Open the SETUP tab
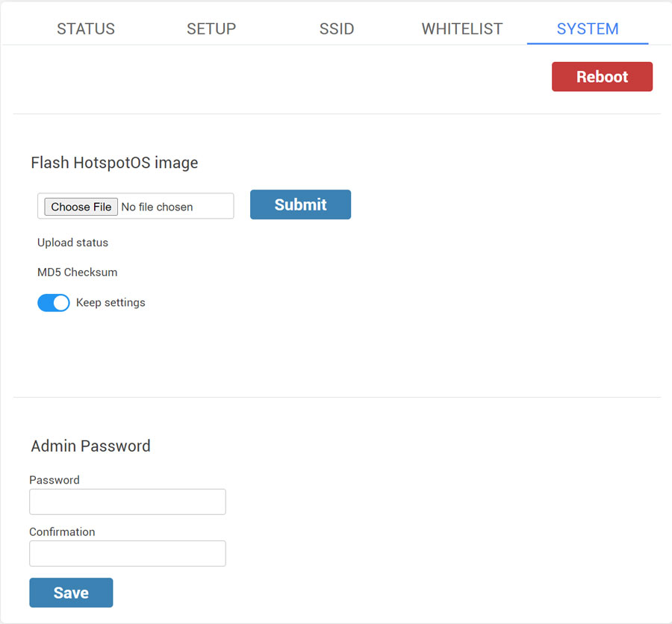This screenshot has width=672, height=624. tap(211, 29)
